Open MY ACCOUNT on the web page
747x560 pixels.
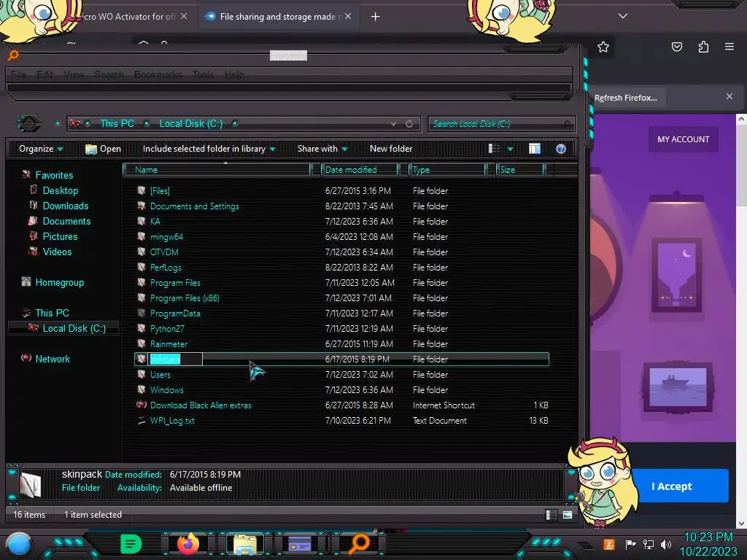coord(683,139)
